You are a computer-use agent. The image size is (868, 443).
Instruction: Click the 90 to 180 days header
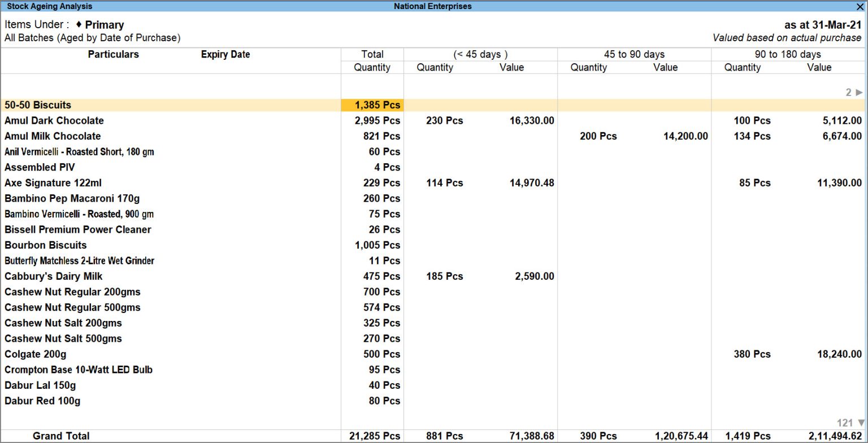(788, 54)
